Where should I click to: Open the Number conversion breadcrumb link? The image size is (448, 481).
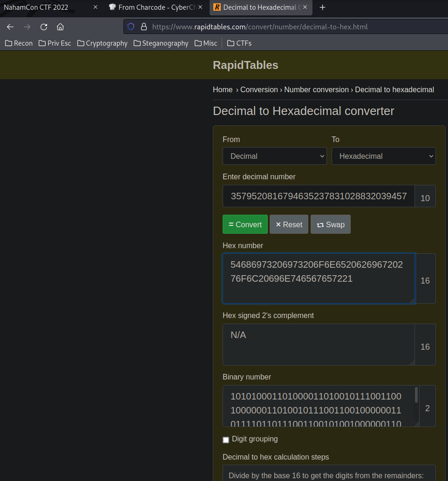(316, 89)
